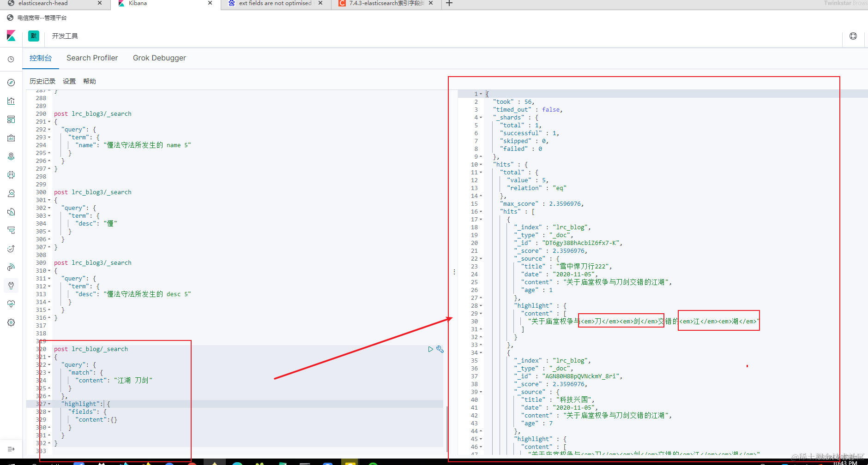
Task: Open Uptime from the sidebar
Action: pyautogui.click(x=11, y=249)
